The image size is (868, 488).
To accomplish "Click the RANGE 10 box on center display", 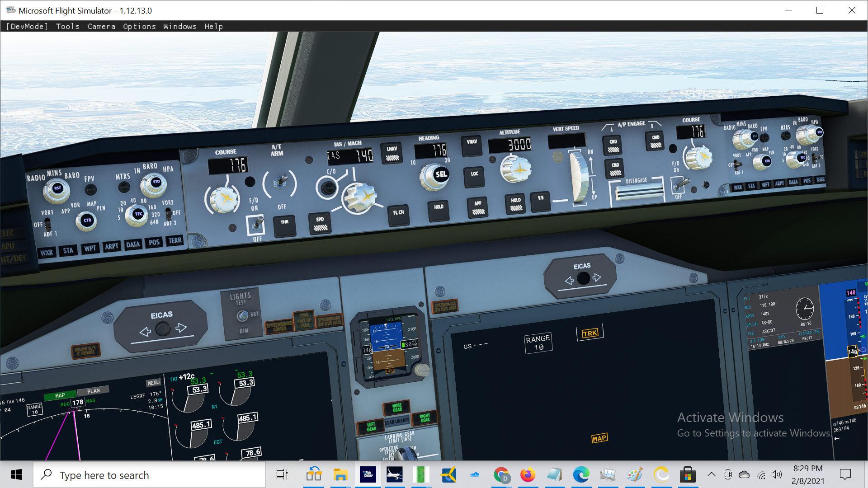I will tap(538, 343).
